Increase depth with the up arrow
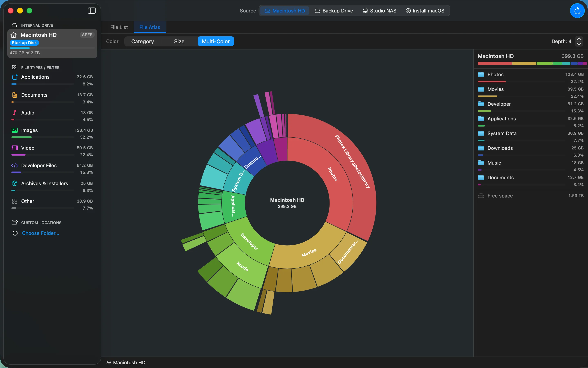The width and height of the screenshot is (588, 368). tap(579, 39)
